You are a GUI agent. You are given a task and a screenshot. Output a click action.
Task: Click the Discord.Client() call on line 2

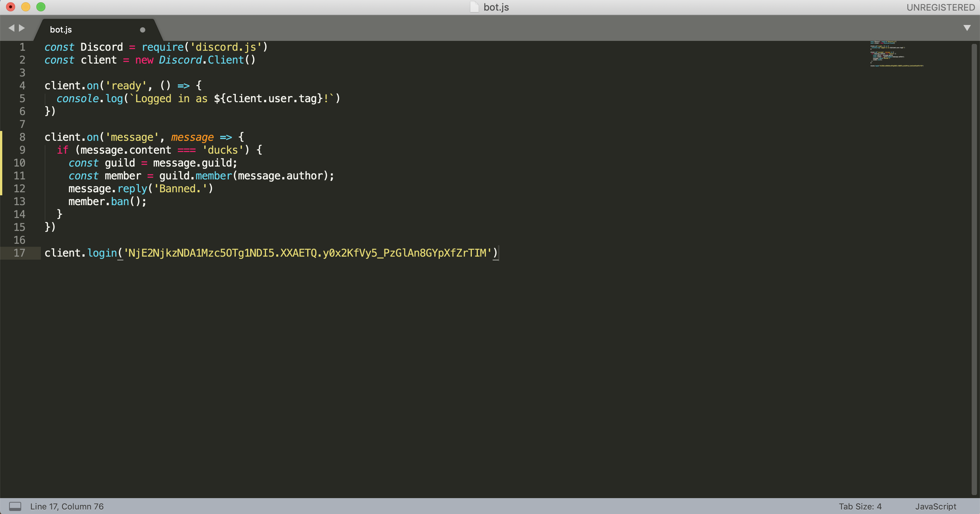[207, 60]
